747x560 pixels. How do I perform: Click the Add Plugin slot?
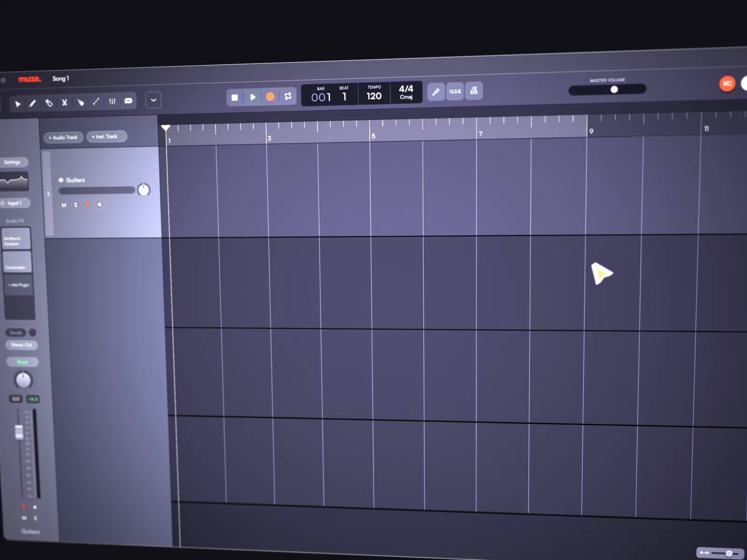(19, 285)
